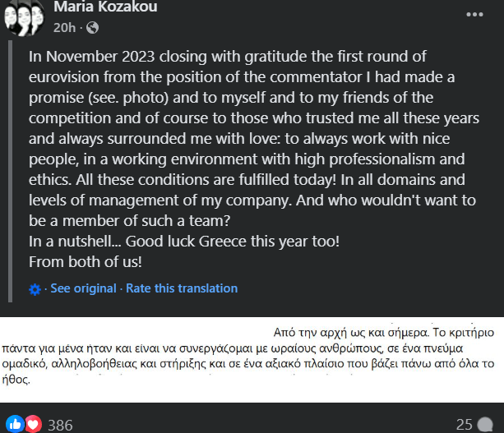Open the white Greek text image

(252, 360)
